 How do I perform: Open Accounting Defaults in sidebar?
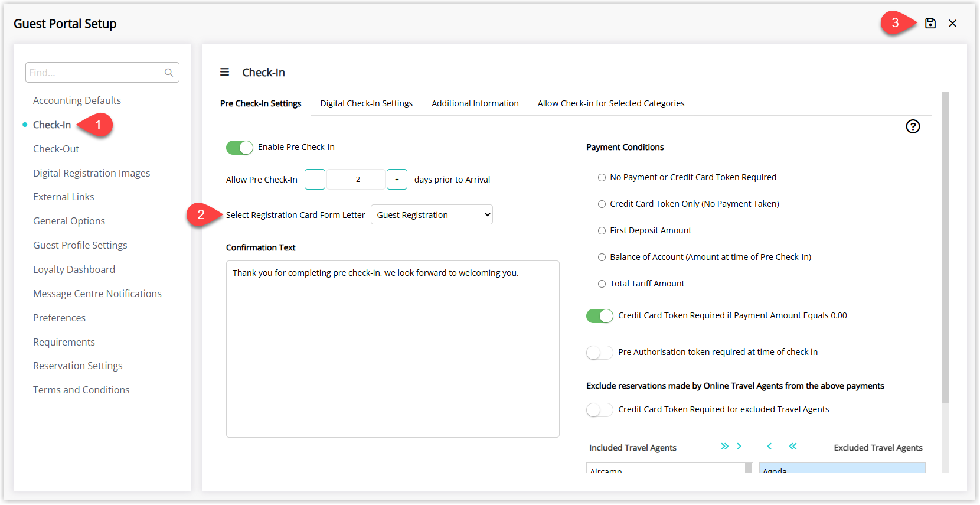(x=77, y=100)
